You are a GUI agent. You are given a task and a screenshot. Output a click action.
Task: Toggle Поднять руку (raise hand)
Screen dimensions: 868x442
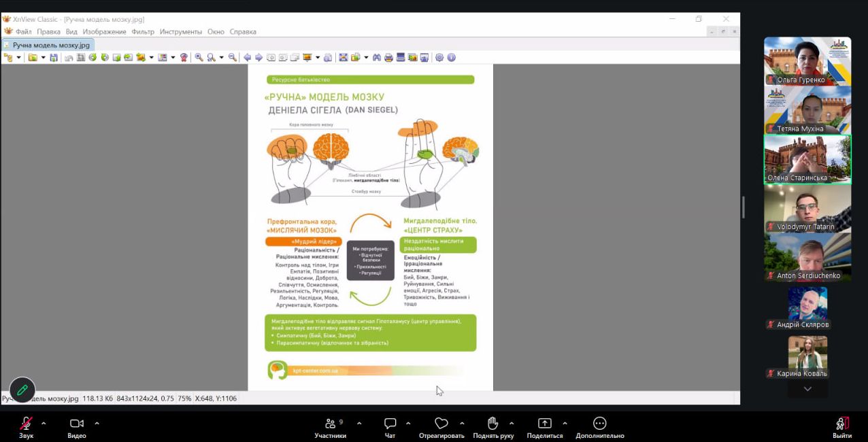pos(493,427)
